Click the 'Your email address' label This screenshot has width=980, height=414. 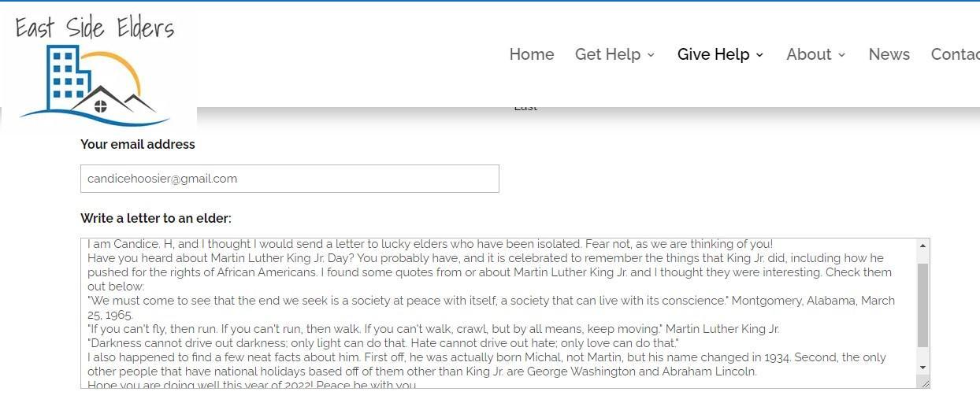tap(138, 144)
